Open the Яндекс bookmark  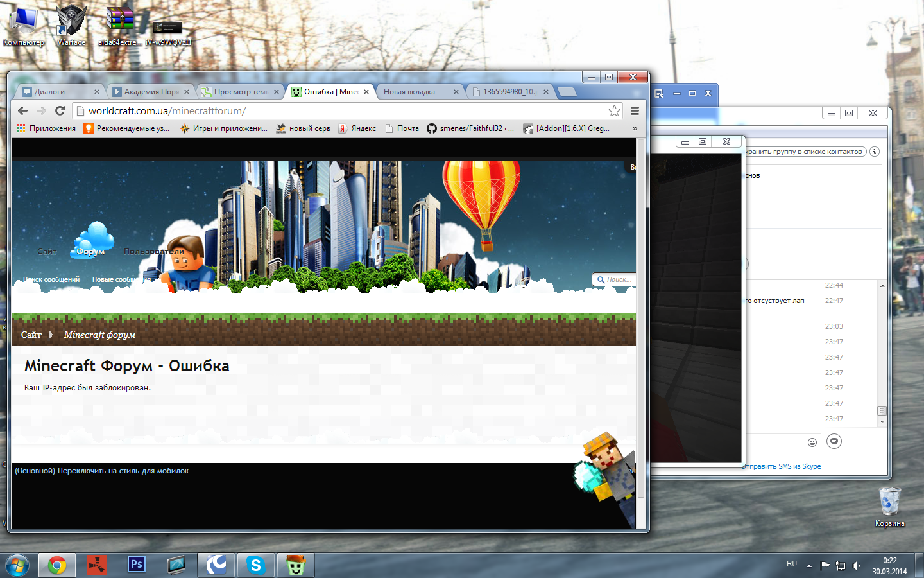click(357, 128)
